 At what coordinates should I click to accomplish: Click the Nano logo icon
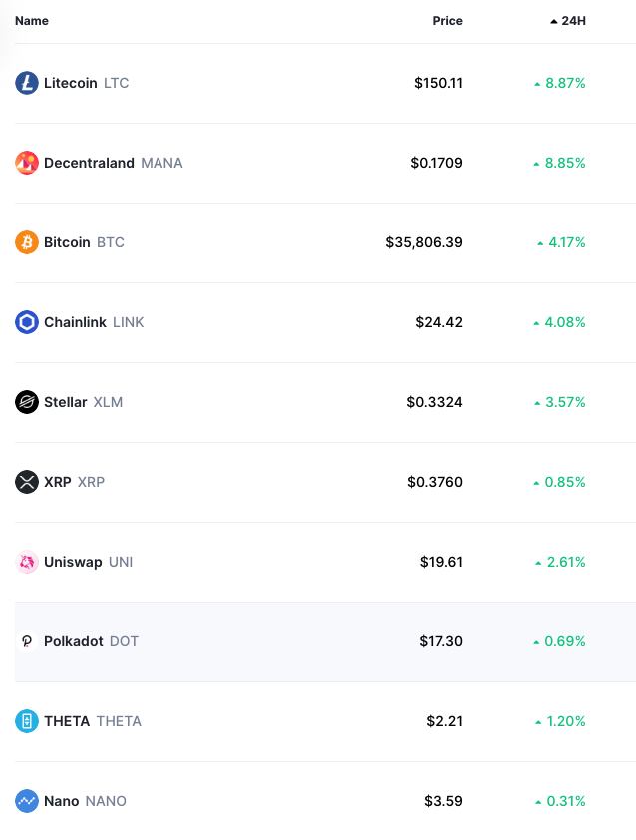pos(27,801)
